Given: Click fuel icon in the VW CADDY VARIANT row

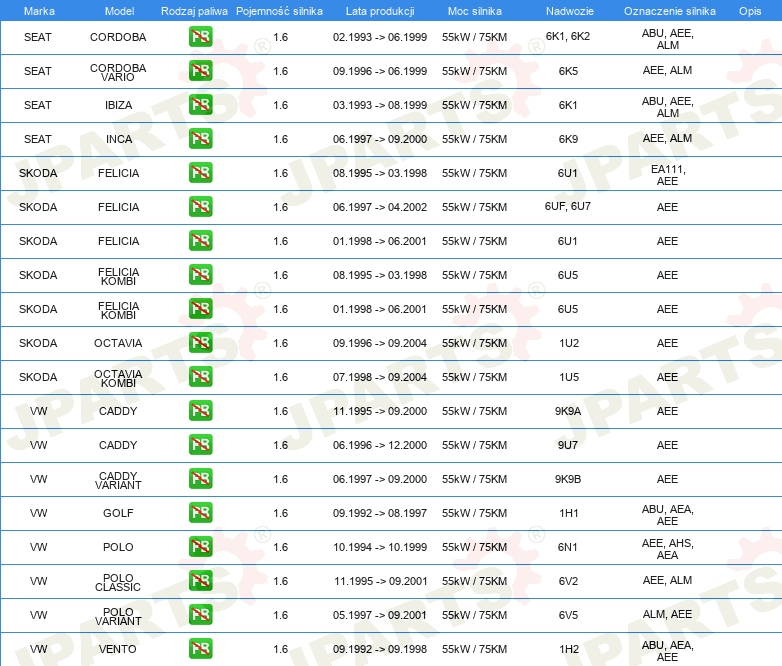Looking at the screenshot, I should pos(200,478).
